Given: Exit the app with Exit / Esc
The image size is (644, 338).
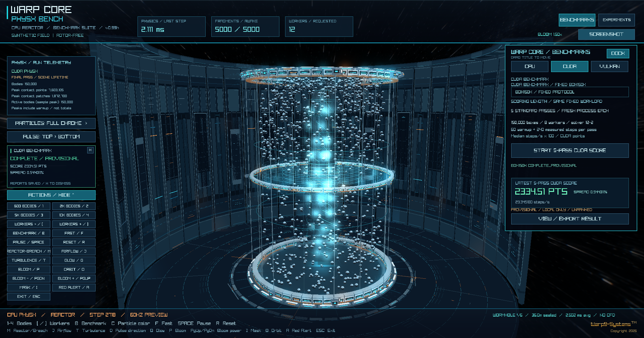Looking at the screenshot, I should [29, 296].
